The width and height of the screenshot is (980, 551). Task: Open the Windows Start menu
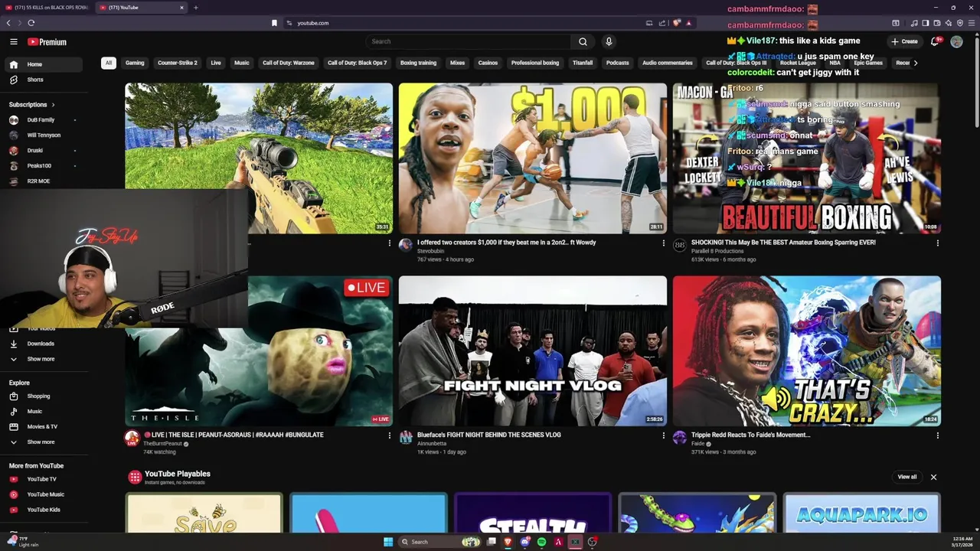pos(388,542)
